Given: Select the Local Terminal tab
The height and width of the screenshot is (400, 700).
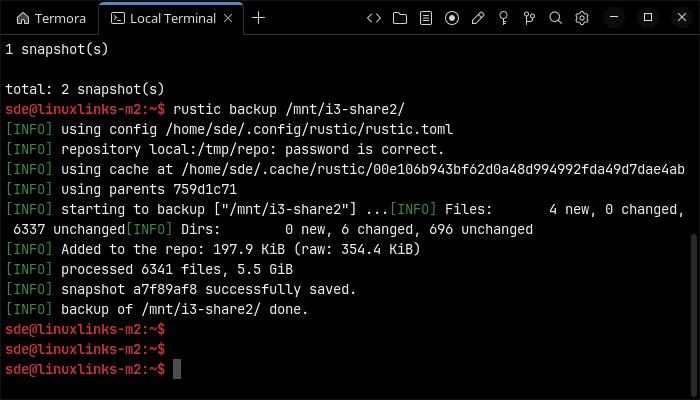Looking at the screenshot, I should click(171, 18).
